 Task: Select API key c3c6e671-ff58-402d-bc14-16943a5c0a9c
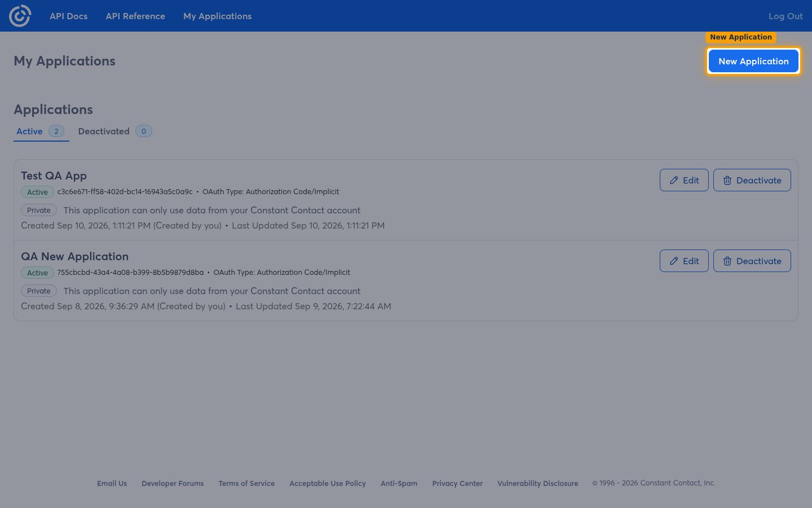125,191
